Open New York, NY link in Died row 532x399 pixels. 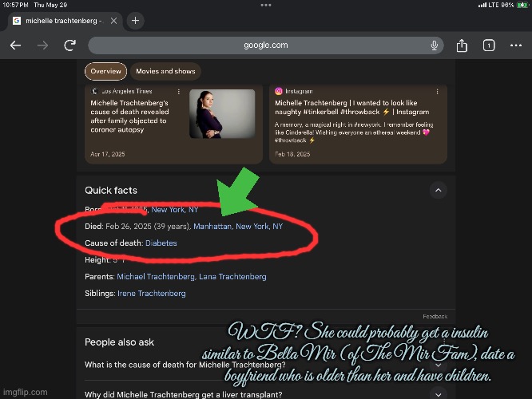pos(260,226)
